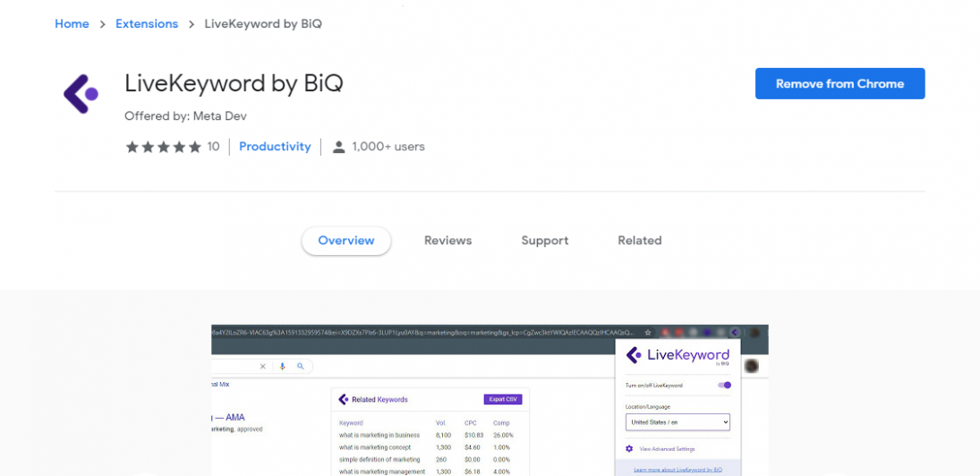Click the LiveKeyword popup logo
This screenshot has width=980, height=476.
coord(677,356)
